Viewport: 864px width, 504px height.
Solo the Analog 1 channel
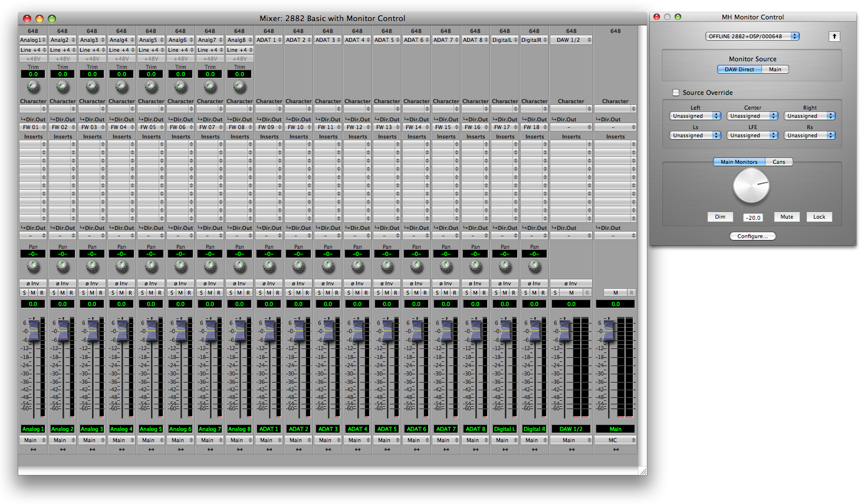pos(25,293)
